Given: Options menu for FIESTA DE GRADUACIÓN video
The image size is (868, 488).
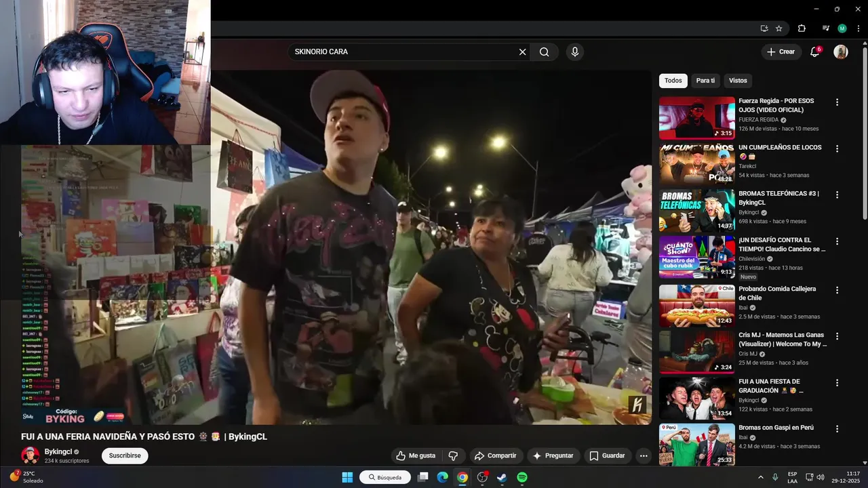Looking at the screenshot, I should click(x=837, y=383).
